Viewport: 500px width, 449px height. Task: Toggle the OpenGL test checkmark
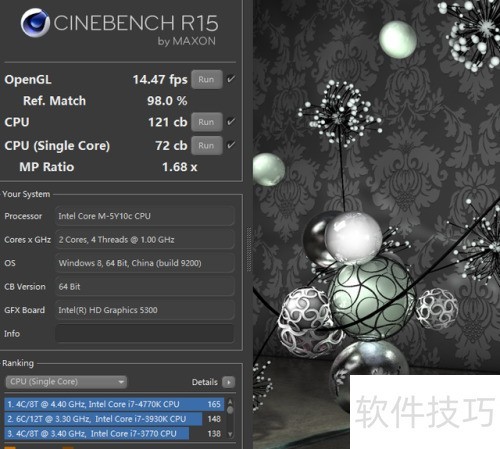(x=231, y=79)
